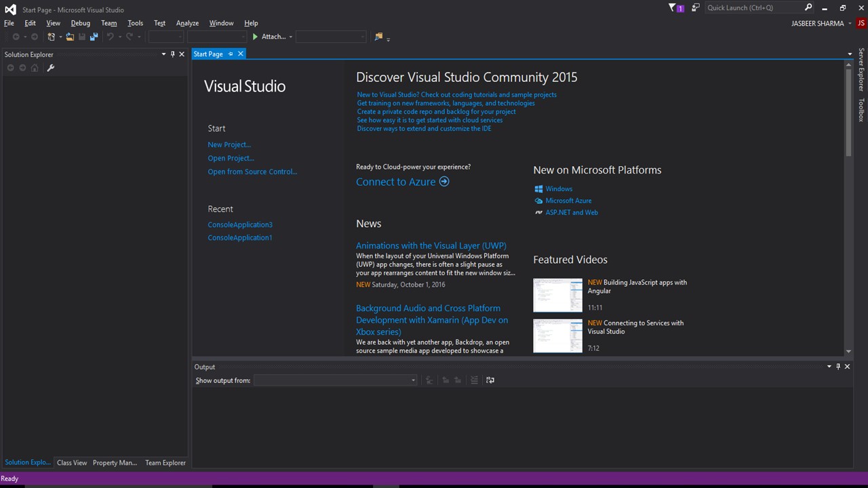The image size is (868, 488).
Task: Open recent project ConsoleApplication3
Action: pos(240,224)
